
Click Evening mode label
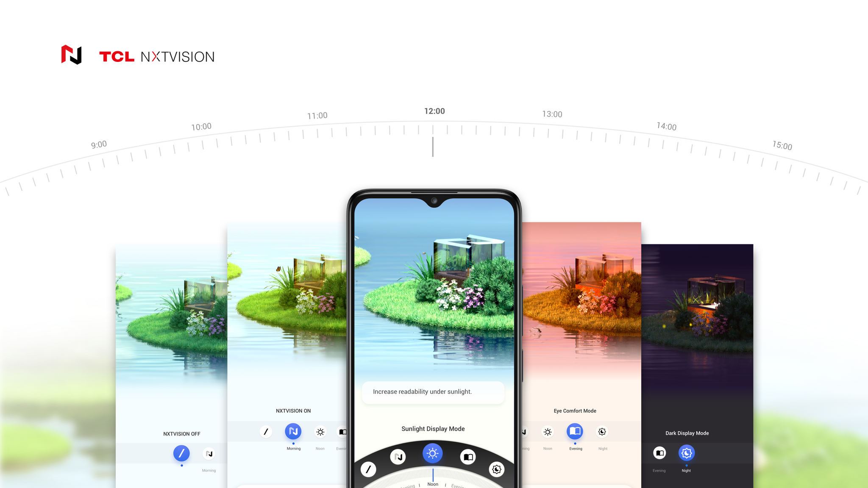coord(574,448)
